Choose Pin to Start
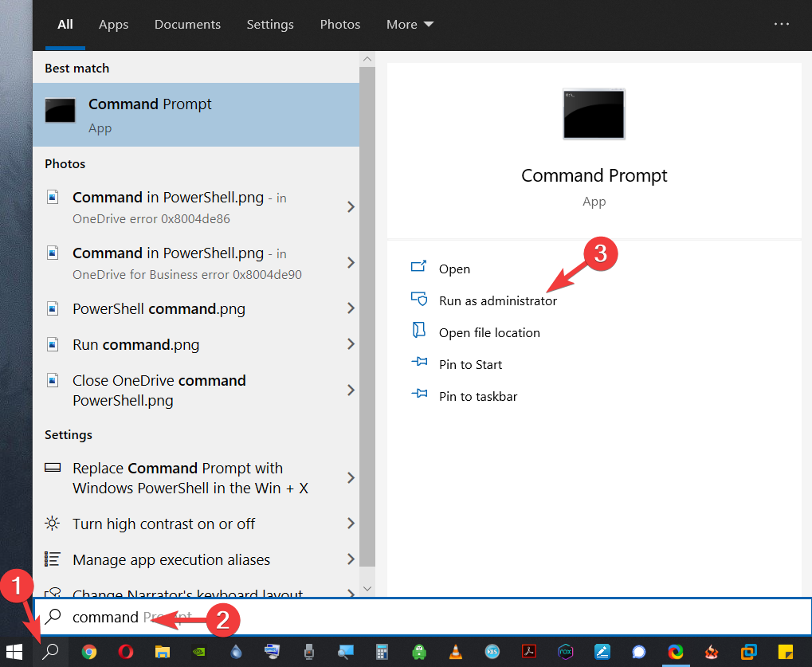Viewport: 812px width, 667px height. (x=470, y=364)
